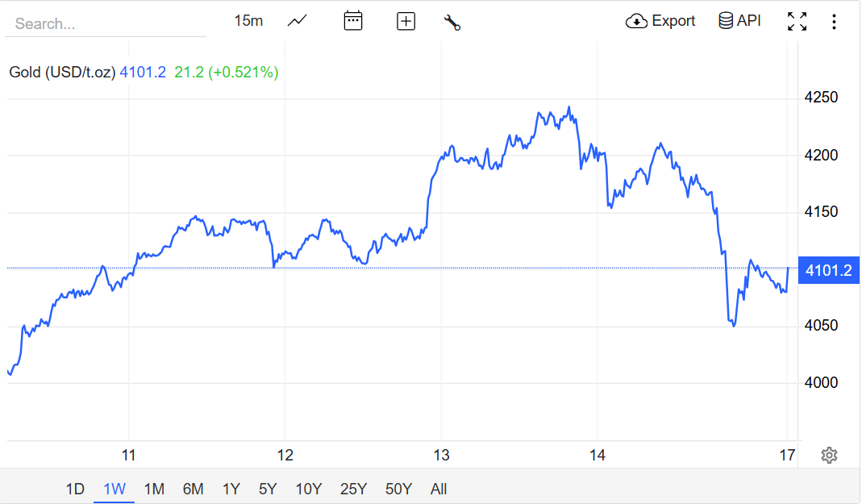Toggle fullscreen chart view

(797, 22)
